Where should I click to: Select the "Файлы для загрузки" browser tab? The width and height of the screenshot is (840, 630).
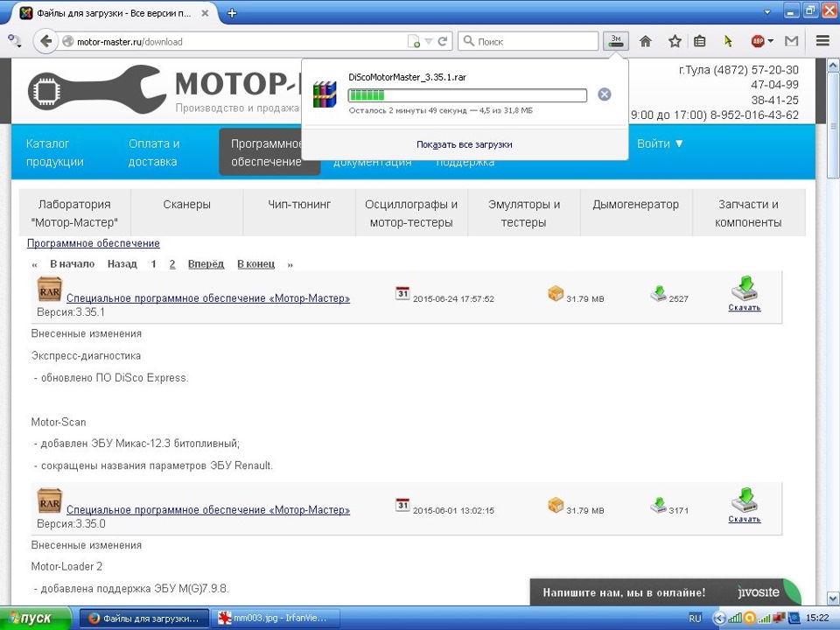click(113, 13)
